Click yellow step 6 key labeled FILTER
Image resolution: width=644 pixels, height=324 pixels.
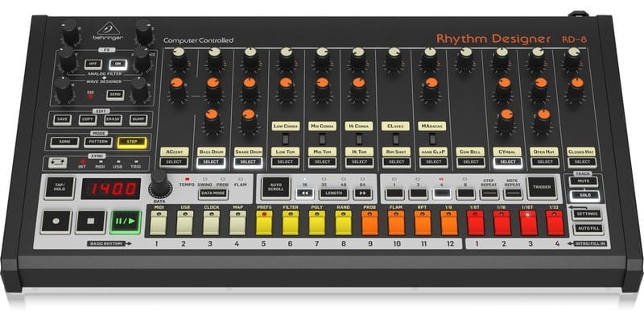tap(291, 222)
